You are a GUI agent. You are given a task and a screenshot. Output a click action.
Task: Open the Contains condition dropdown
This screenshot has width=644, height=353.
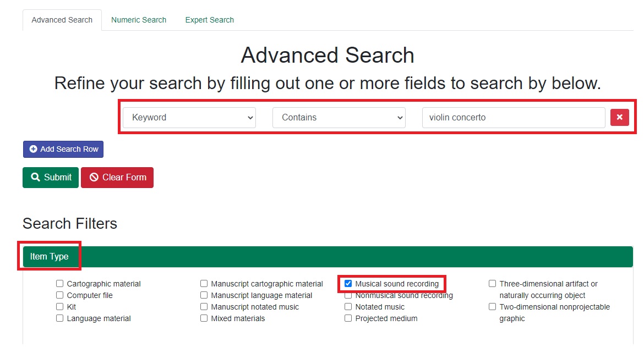click(338, 117)
